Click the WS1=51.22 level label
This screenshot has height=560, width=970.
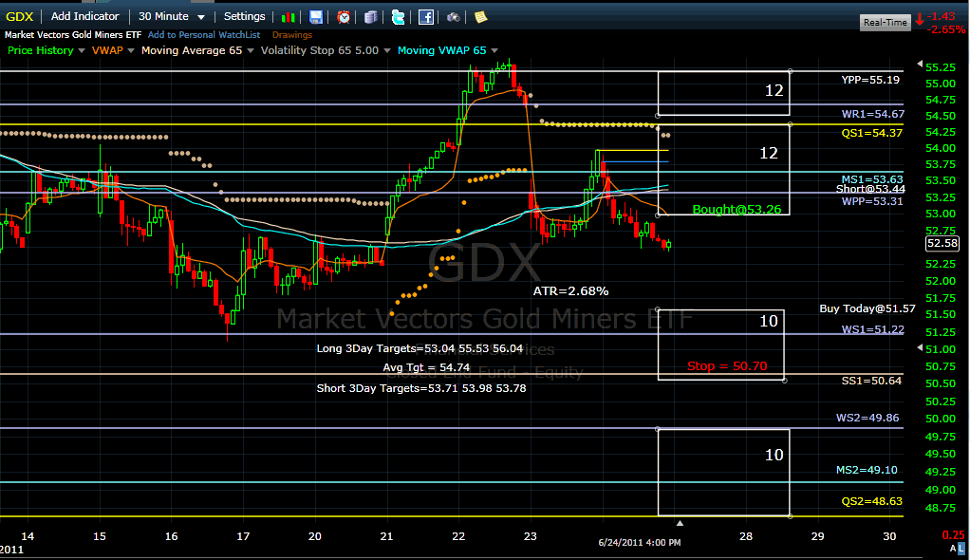873,329
